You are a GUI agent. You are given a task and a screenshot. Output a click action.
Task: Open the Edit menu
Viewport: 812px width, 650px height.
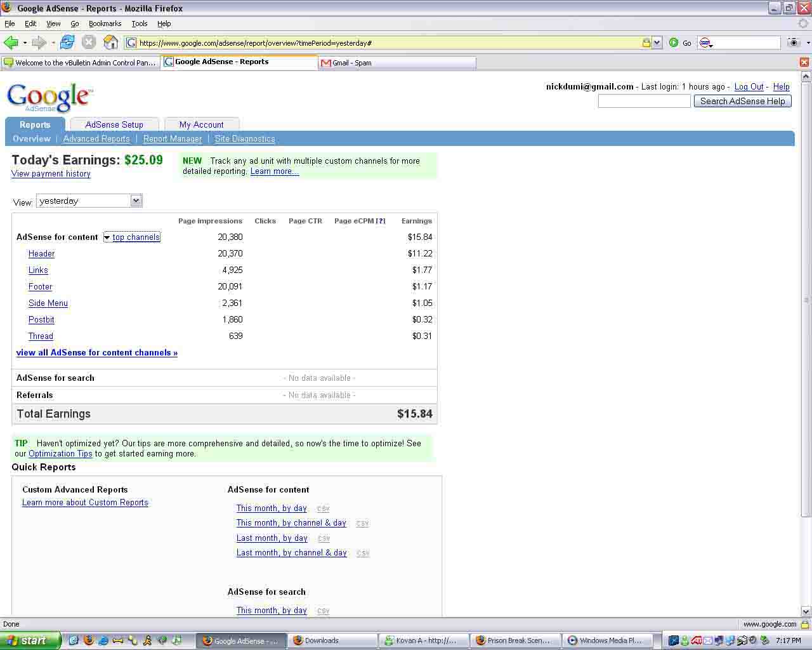coord(30,23)
